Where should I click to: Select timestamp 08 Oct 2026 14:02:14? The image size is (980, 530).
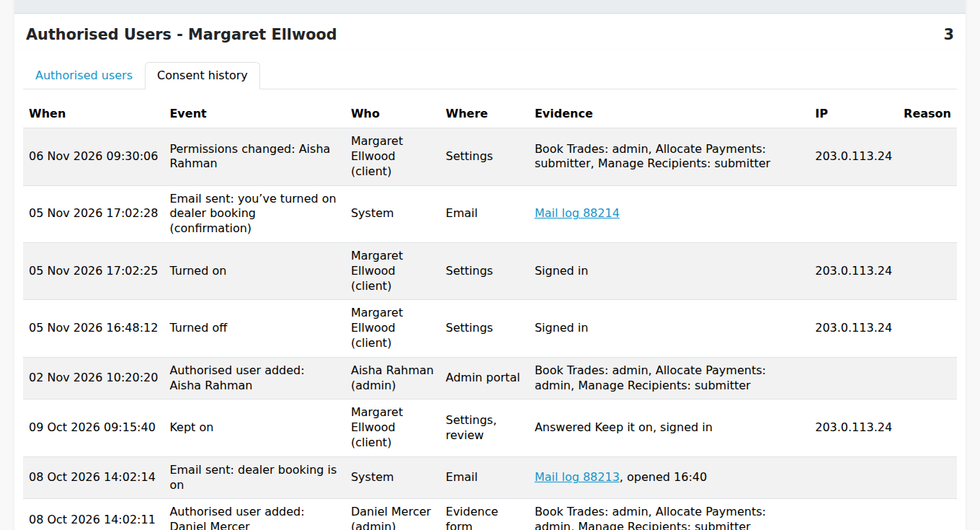(x=92, y=477)
